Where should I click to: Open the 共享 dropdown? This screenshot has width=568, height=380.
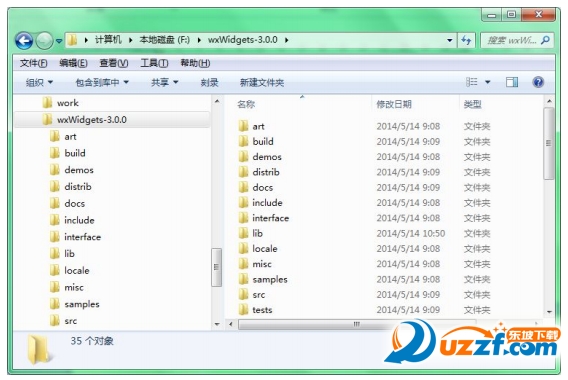click(165, 83)
